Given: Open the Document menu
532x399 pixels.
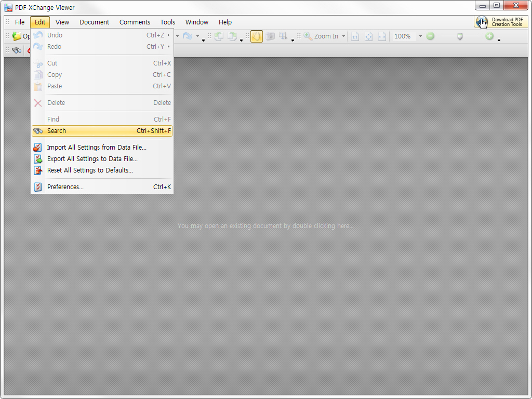Looking at the screenshot, I should [x=95, y=22].
